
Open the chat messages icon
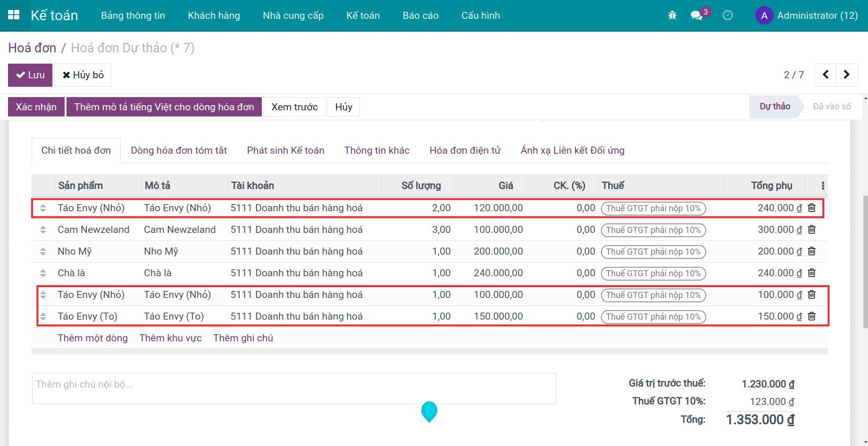(696, 16)
